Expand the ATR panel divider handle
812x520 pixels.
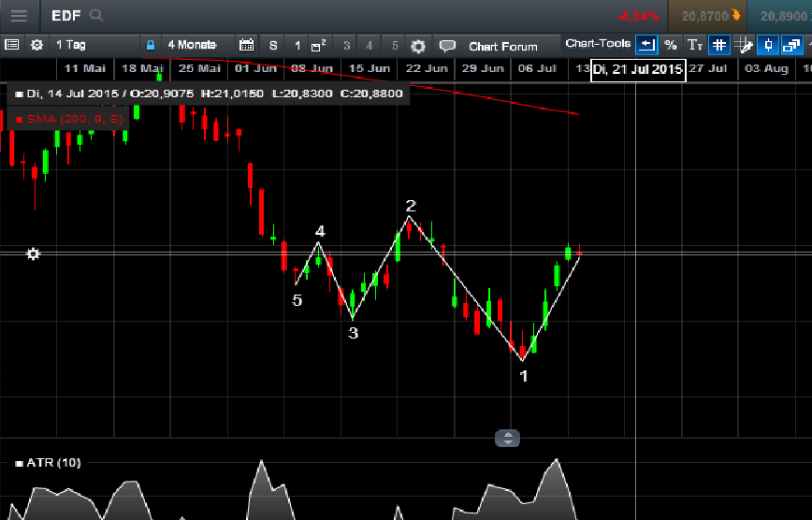pos(507,438)
